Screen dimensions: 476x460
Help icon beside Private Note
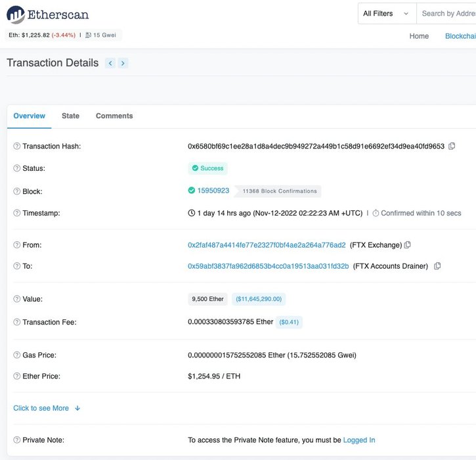pyautogui.click(x=16, y=440)
